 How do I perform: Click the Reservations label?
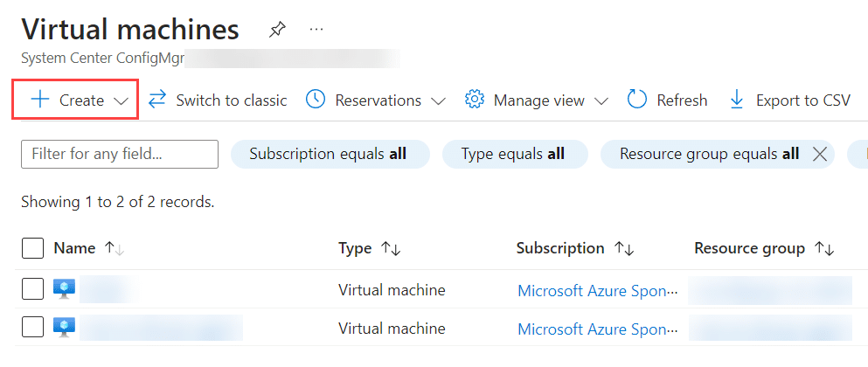[378, 100]
